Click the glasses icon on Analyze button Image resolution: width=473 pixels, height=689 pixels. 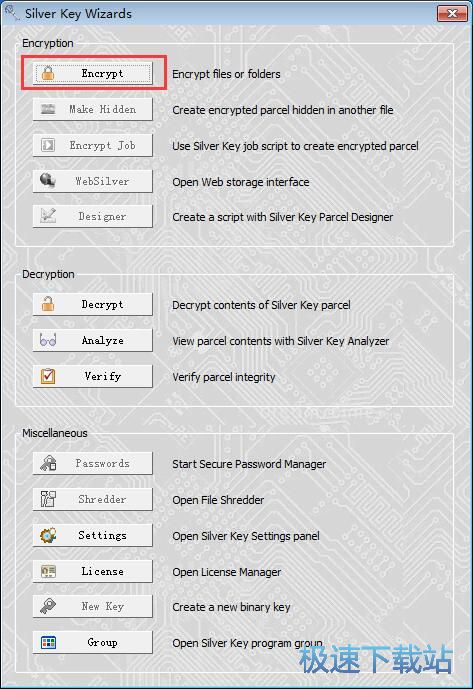[x=48, y=340]
